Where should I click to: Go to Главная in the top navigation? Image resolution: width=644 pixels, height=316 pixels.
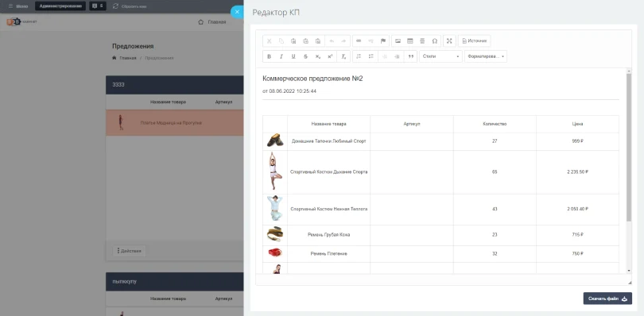click(212, 22)
